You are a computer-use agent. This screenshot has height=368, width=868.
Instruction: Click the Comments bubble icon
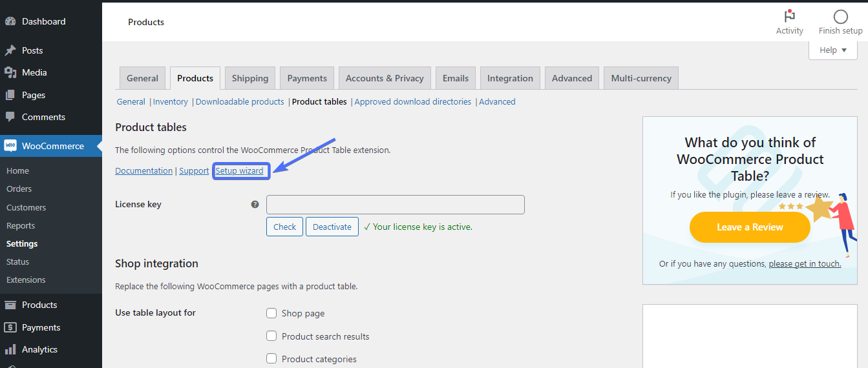click(x=10, y=117)
